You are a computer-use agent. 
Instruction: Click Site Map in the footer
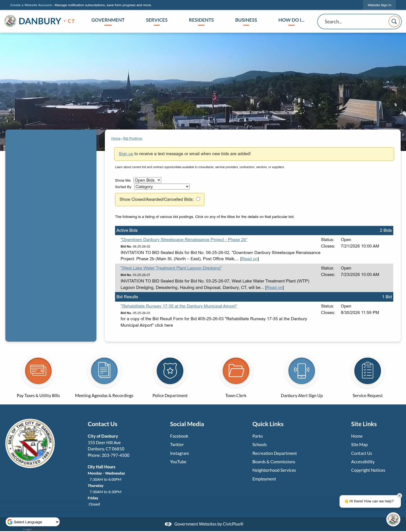359,444
